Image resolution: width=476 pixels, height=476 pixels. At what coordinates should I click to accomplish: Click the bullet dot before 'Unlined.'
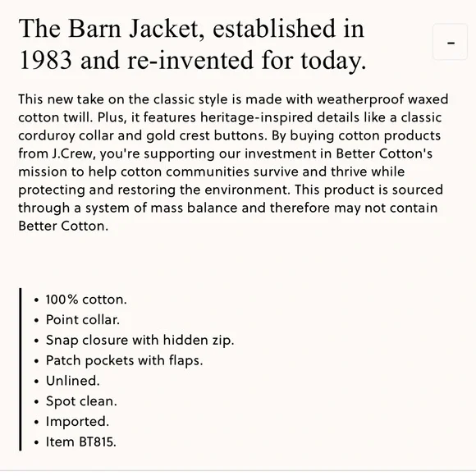[x=36, y=382]
